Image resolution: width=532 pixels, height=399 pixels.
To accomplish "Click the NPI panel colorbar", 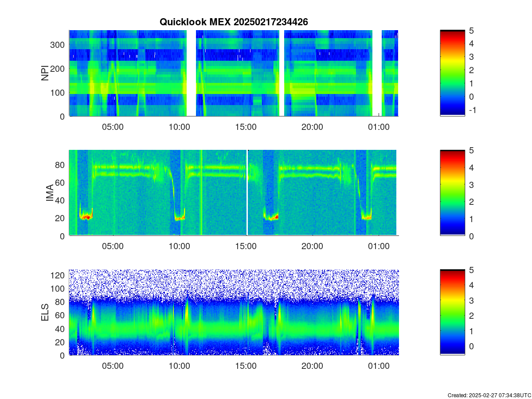I will pos(453,73).
